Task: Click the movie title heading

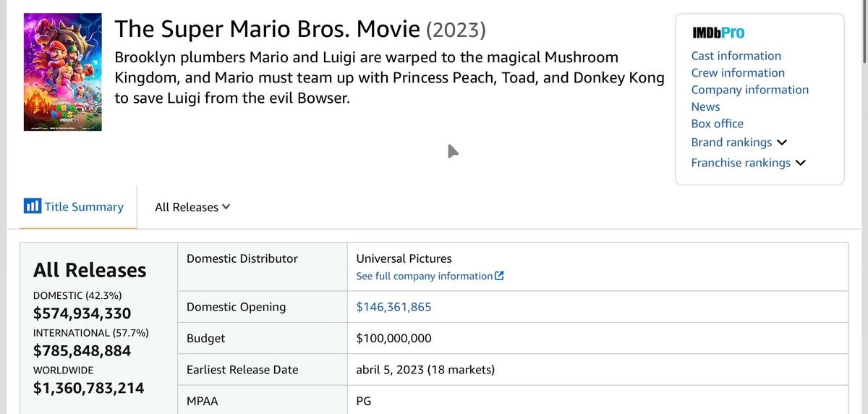Action: (300, 29)
